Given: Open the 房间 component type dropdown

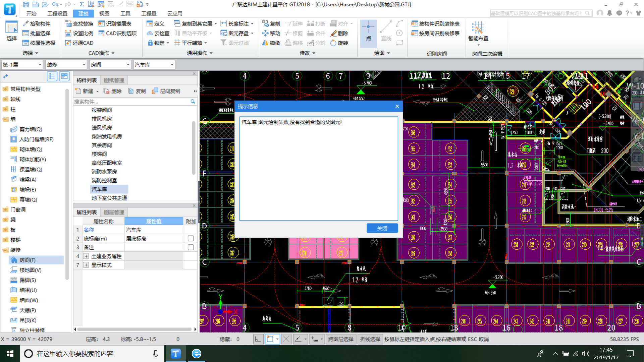Looking at the screenshot, I should 110,65.
